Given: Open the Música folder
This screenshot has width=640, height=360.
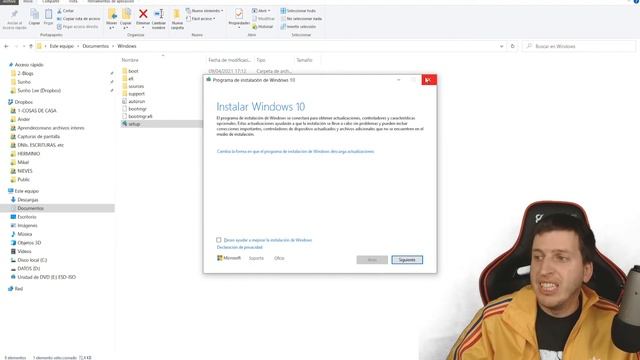Looking at the screenshot, I should click(24, 234).
